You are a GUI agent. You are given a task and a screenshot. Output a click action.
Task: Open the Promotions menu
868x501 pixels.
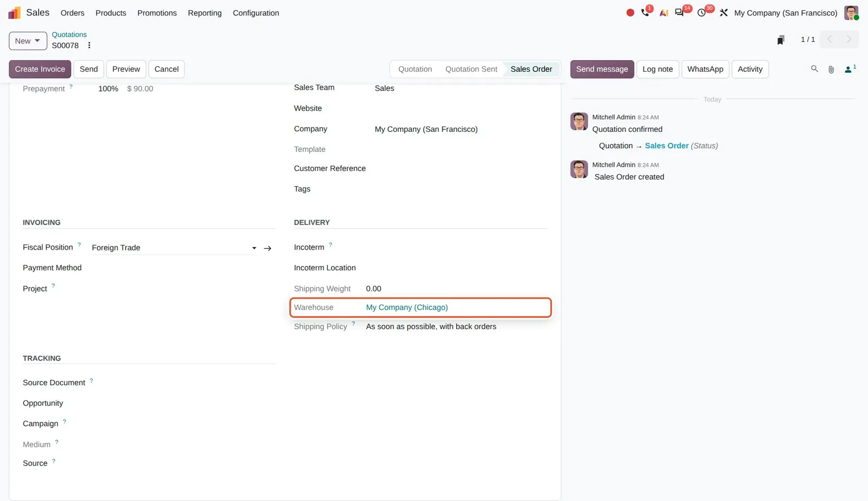(x=157, y=13)
